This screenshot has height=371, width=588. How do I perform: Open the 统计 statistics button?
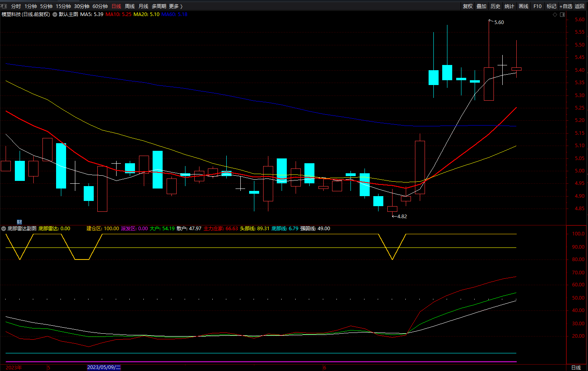tap(509, 6)
